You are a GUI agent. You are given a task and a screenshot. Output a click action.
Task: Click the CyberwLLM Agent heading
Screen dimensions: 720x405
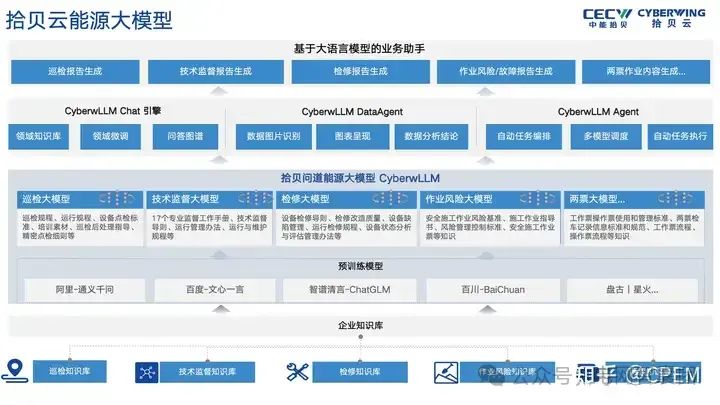[598, 112]
